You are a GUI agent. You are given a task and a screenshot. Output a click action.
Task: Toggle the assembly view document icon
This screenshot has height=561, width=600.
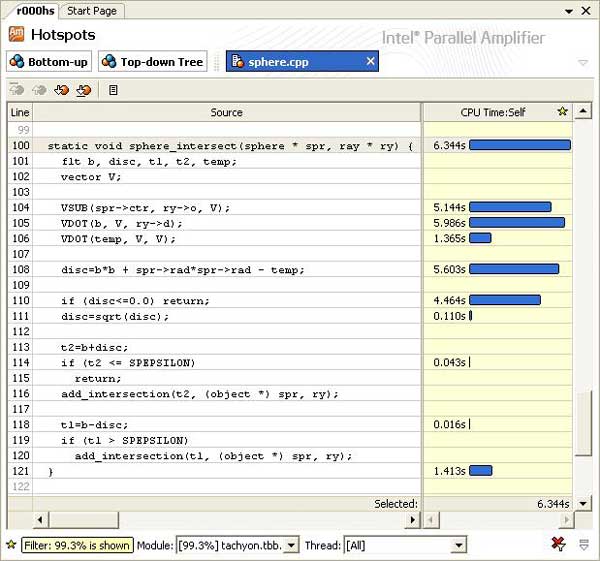coord(113,90)
